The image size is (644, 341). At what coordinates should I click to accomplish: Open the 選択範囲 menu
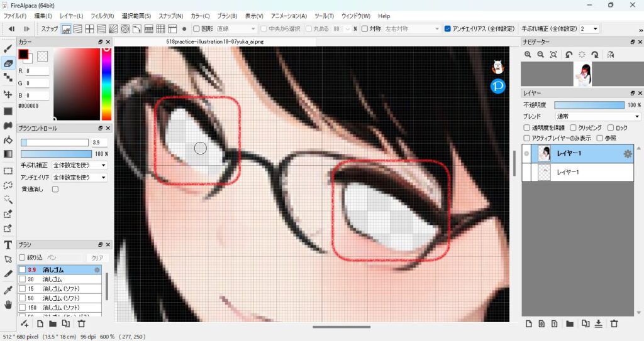136,16
